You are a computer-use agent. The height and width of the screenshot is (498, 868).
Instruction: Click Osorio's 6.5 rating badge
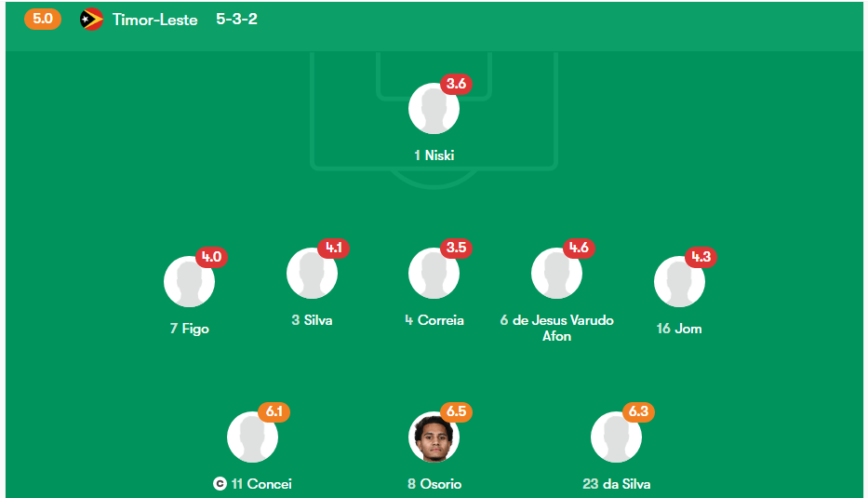point(456,411)
